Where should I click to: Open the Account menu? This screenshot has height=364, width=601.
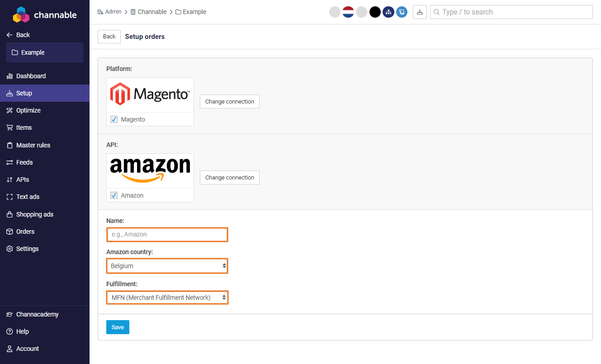45,349
